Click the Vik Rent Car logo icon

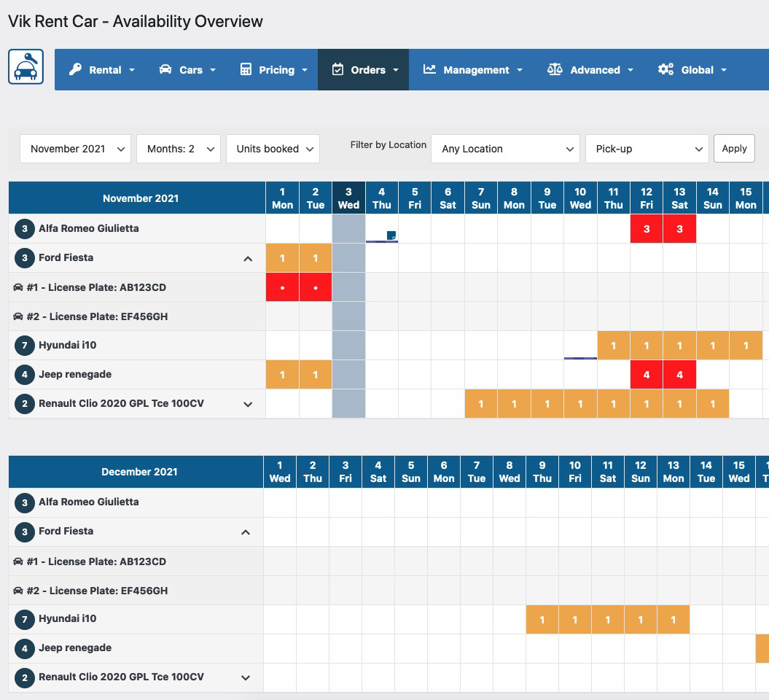pyautogui.click(x=26, y=67)
